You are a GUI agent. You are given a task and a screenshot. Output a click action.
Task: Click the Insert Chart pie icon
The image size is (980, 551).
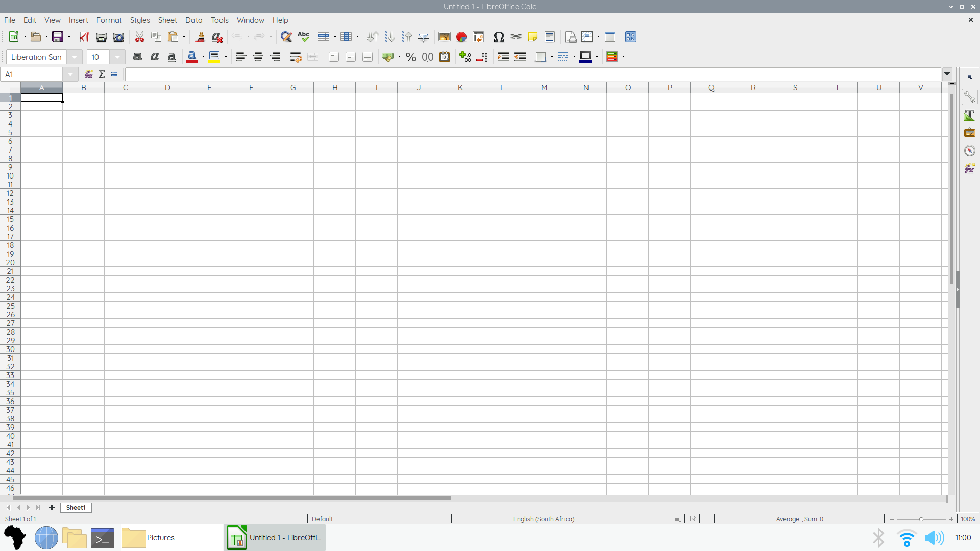pyautogui.click(x=461, y=37)
